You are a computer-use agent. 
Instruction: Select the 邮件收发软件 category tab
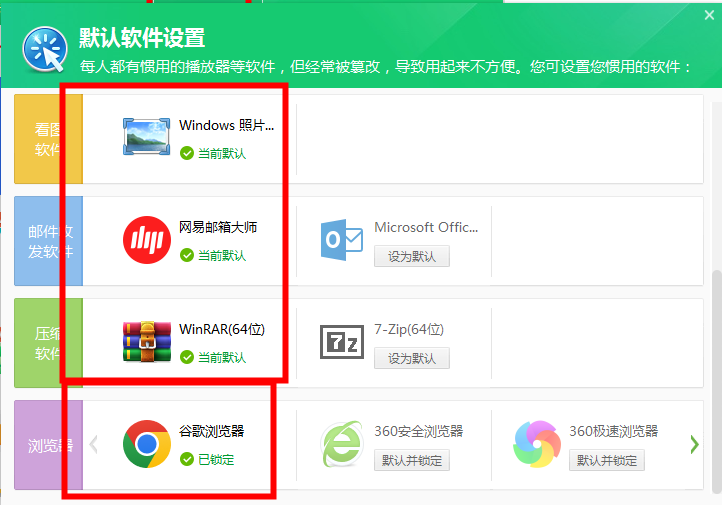pyautogui.click(x=48, y=241)
